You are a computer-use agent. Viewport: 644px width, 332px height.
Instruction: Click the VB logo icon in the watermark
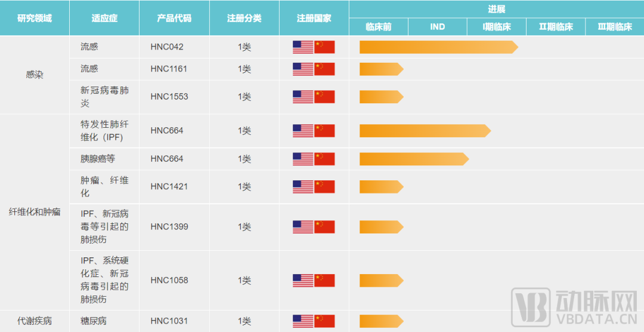pyautogui.click(x=531, y=307)
